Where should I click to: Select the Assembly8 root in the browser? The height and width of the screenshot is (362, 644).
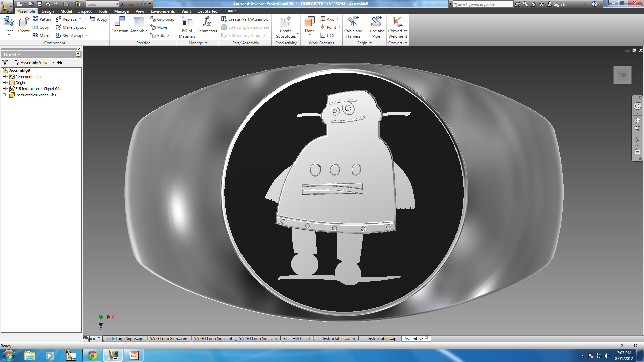(x=19, y=71)
